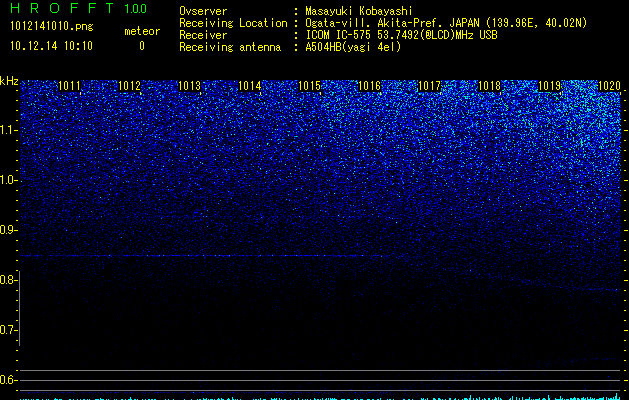Click the horizontal carrier line near 0.85 kHz
This screenshot has height=400, width=629.
click(201, 256)
